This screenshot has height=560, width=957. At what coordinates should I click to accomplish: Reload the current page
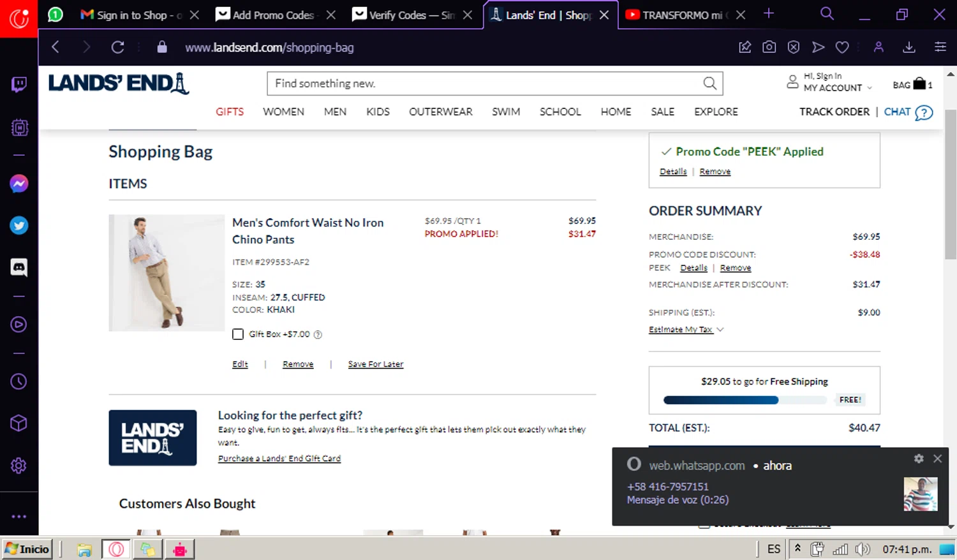(117, 47)
